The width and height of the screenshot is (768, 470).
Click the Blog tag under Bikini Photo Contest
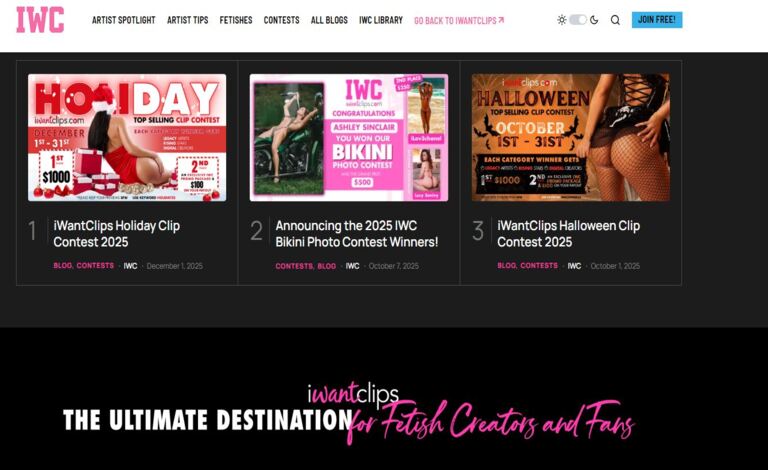[x=327, y=266]
